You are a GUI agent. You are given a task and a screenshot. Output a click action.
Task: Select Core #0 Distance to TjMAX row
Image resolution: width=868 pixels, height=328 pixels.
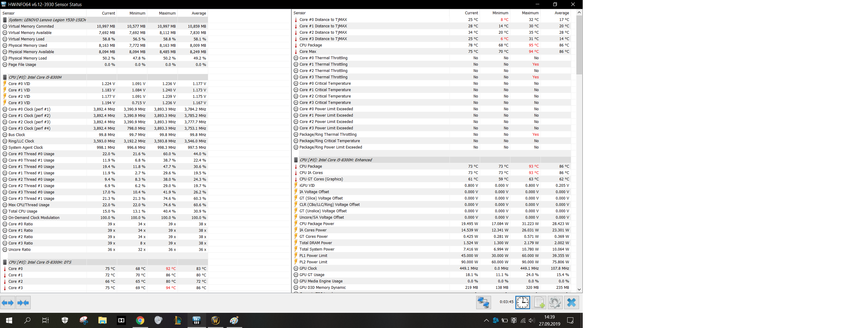tap(432, 19)
